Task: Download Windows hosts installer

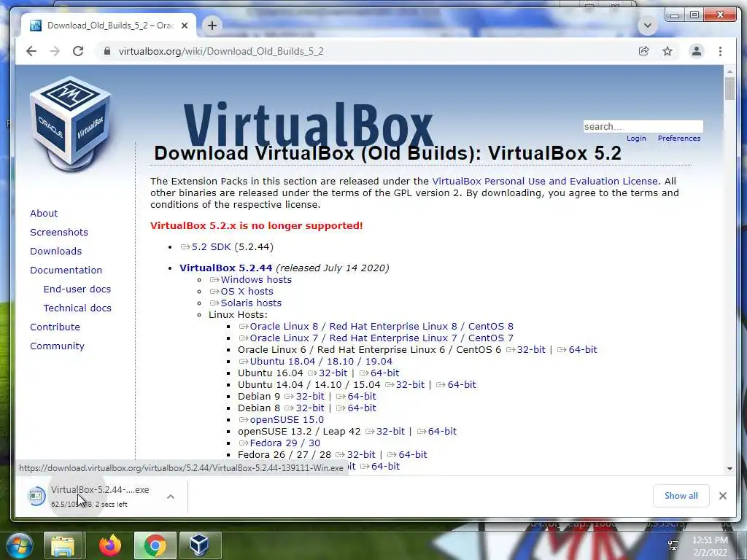Action: click(251, 279)
